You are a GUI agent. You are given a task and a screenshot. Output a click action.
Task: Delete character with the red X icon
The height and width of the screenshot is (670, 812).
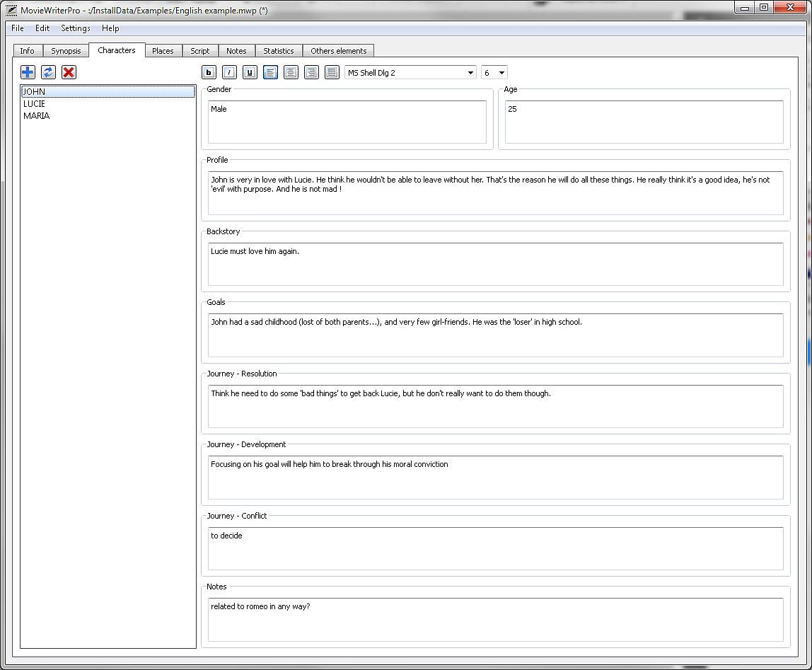(x=69, y=72)
